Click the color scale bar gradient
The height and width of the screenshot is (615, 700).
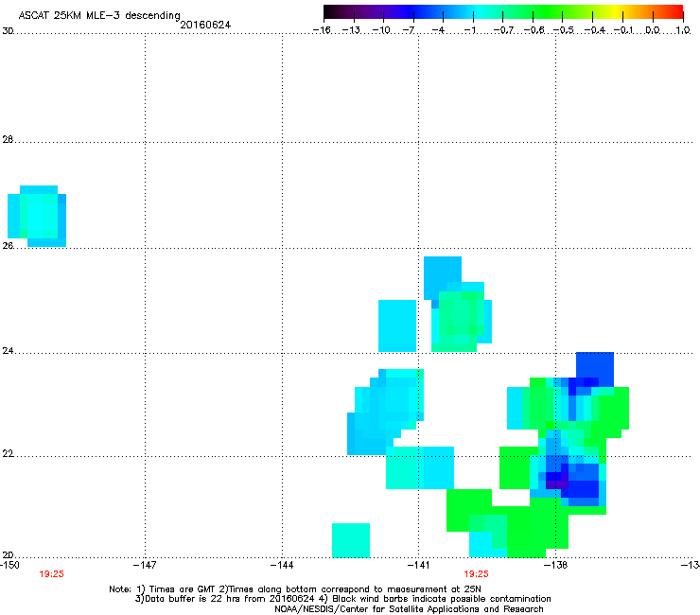(503, 12)
